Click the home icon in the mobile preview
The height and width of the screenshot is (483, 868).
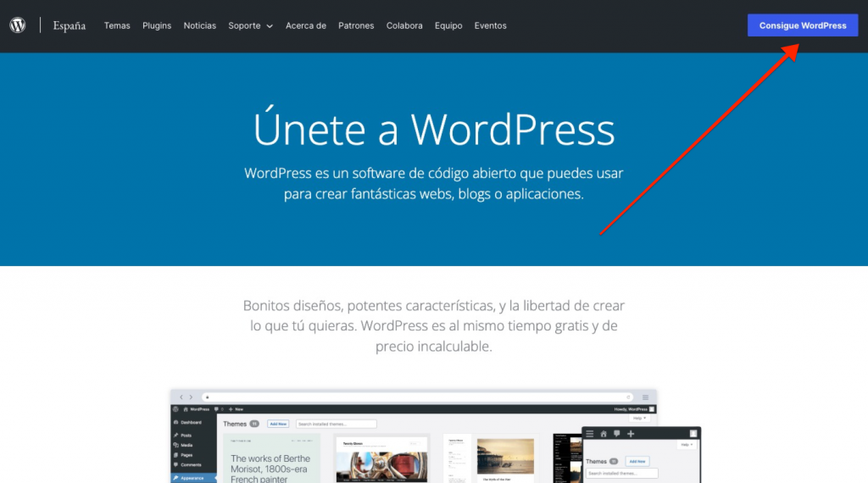(604, 434)
